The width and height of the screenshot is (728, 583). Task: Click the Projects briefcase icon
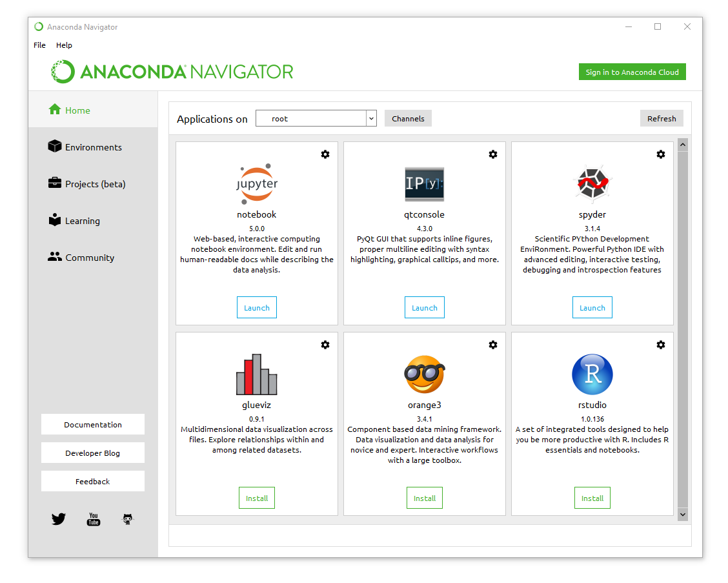click(55, 183)
